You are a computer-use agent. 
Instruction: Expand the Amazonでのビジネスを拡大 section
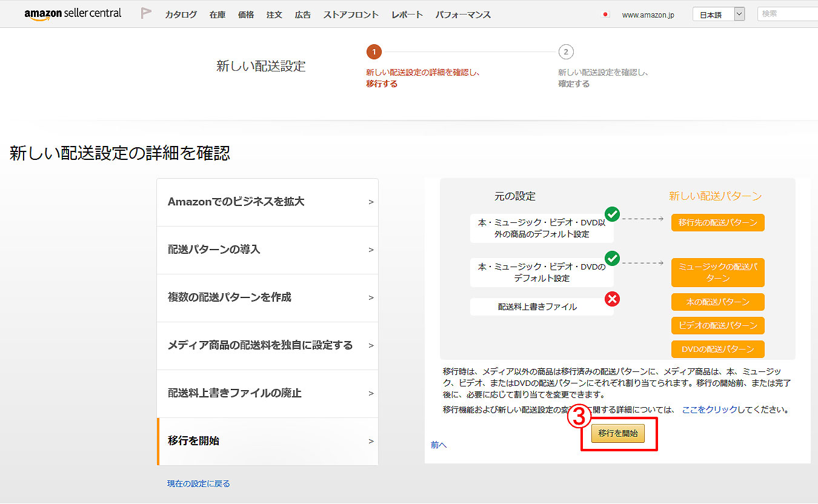pyautogui.click(x=267, y=202)
